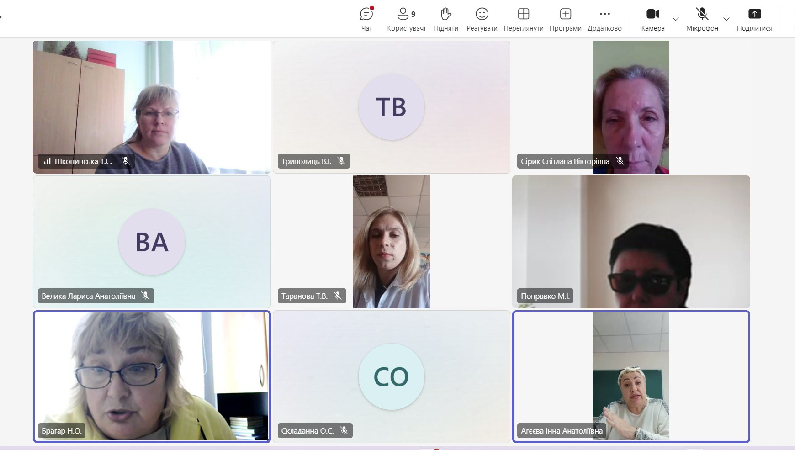Viewport: 795px width, 450px height.
Task: Raise your hand with Підняти
Action: [446, 19]
